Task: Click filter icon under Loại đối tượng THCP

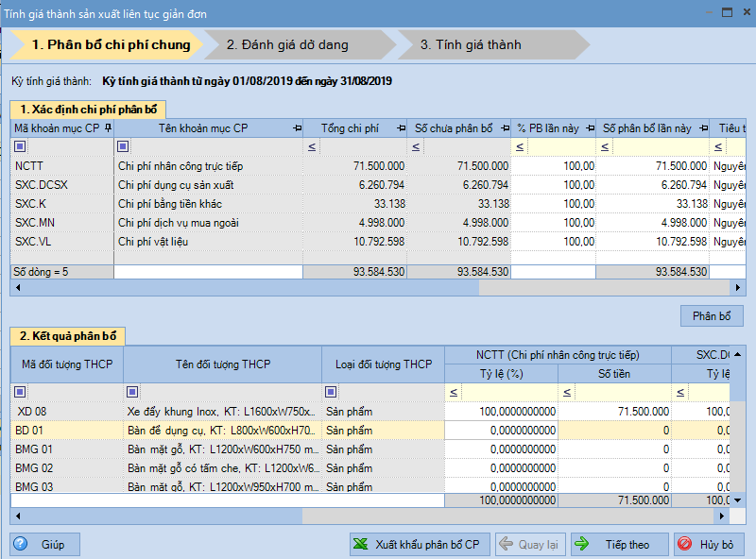Action: pos(330,392)
